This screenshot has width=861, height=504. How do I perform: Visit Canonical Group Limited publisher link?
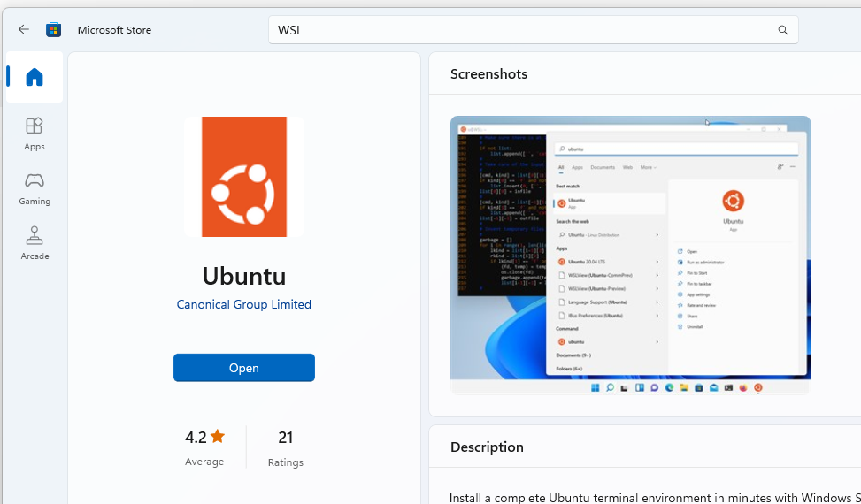click(x=244, y=304)
